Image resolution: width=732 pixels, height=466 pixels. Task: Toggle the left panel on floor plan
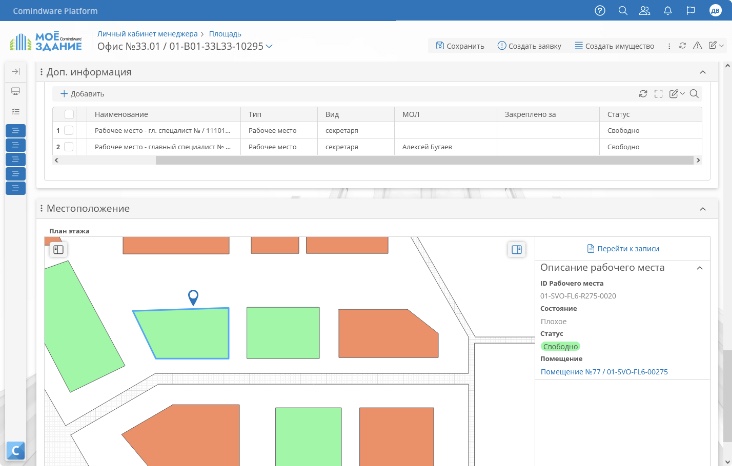(58, 249)
